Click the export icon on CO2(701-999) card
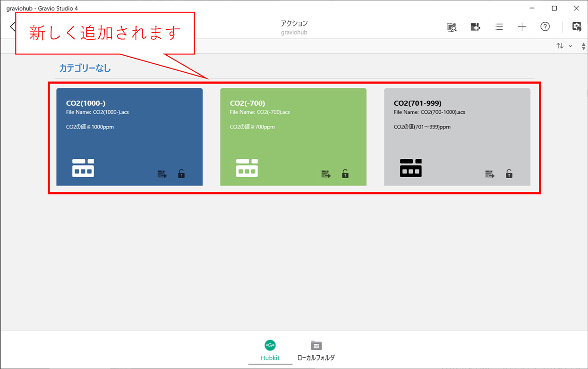Image resolution: width=588 pixels, height=369 pixels. (490, 174)
